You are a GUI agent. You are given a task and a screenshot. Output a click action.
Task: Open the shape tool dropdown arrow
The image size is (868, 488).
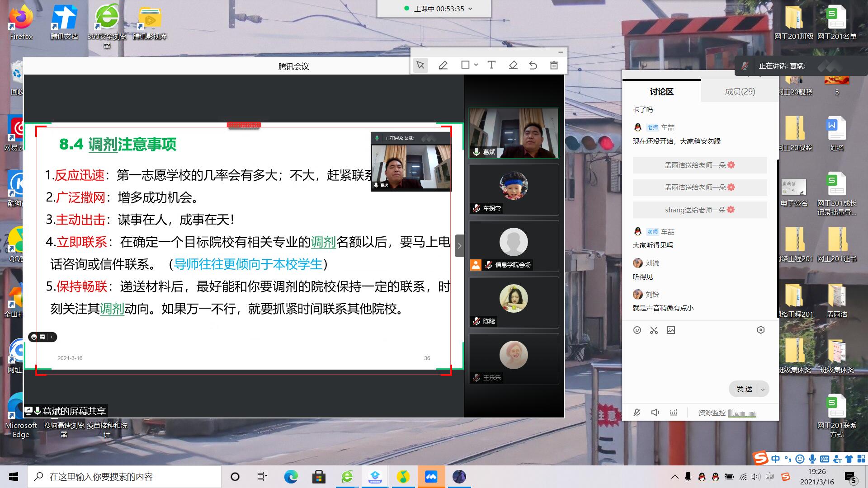point(476,65)
